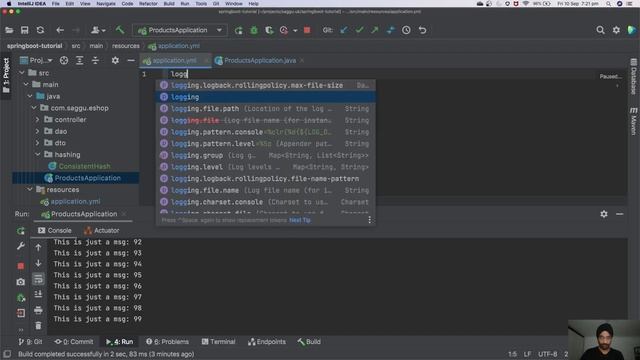The width and height of the screenshot is (640, 360).
Task: Choose logging.file.path completion suggestion
Action: [x=265, y=109]
